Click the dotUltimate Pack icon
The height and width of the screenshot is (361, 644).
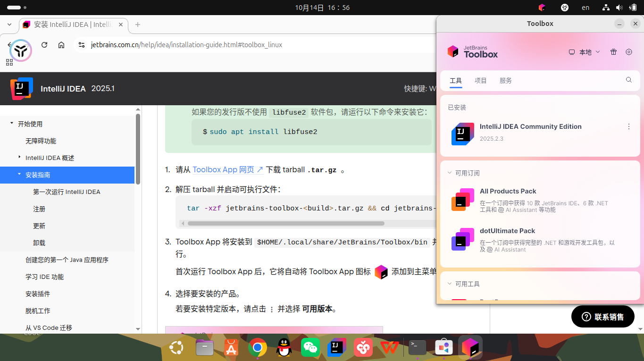coord(463,239)
